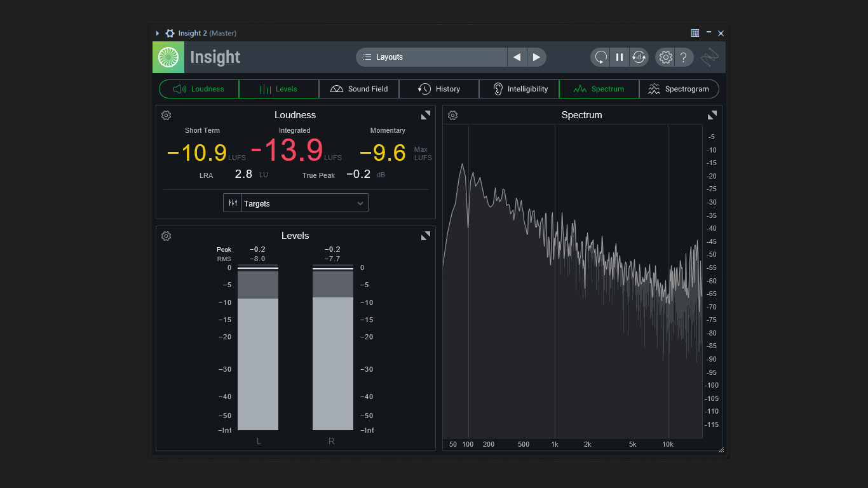Expand the Levels panel to full view
This screenshot has width=868, height=488.
(x=426, y=236)
